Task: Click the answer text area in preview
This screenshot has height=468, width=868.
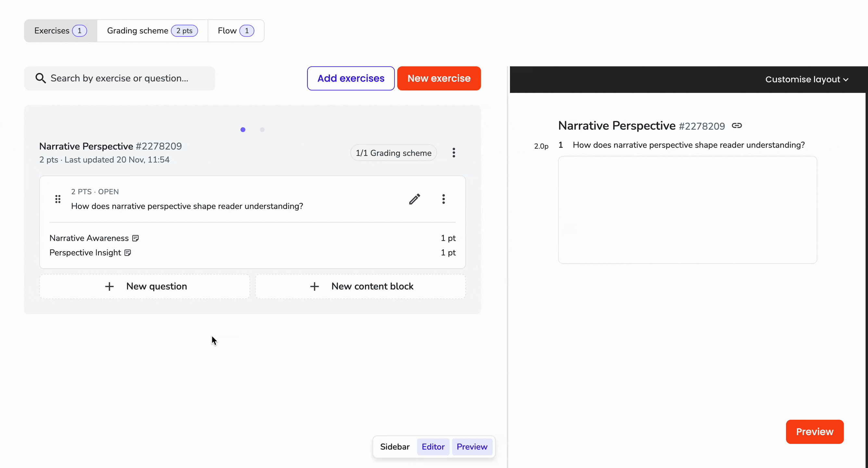Action: coord(687,210)
